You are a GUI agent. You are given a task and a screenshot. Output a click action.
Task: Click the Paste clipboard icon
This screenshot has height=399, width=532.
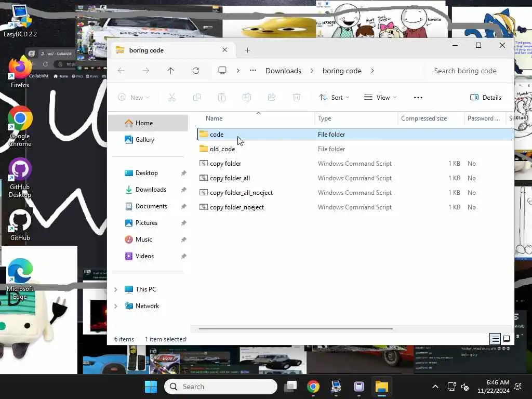[x=221, y=97]
